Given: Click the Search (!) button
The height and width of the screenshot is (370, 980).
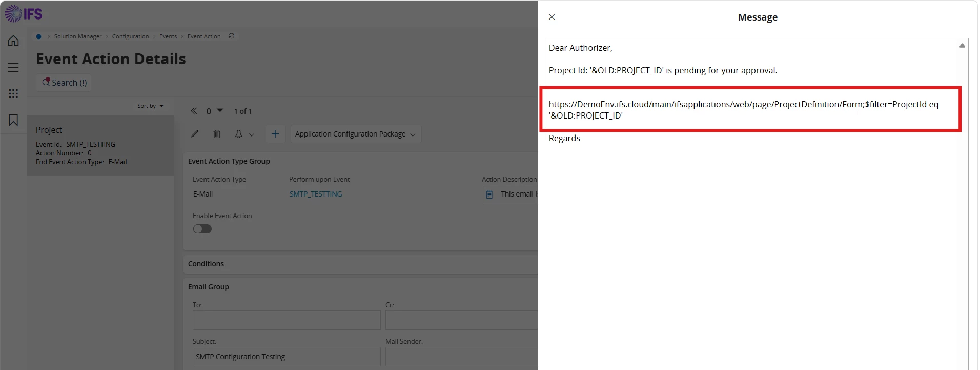Looking at the screenshot, I should tap(64, 83).
